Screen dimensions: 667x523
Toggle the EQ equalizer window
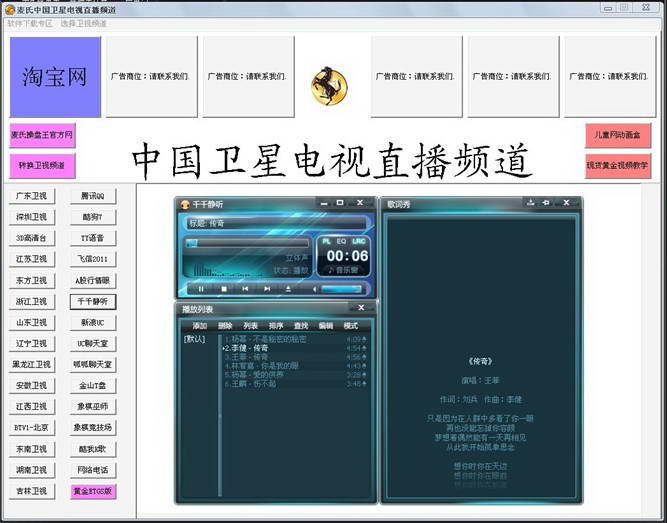pos(341,241)
